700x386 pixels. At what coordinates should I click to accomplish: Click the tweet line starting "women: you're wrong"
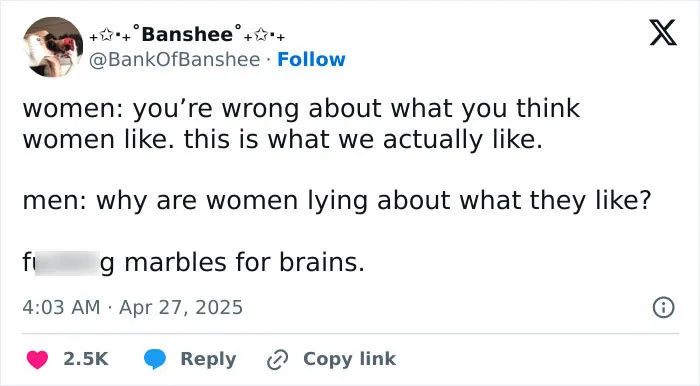[x=301, y=109]
